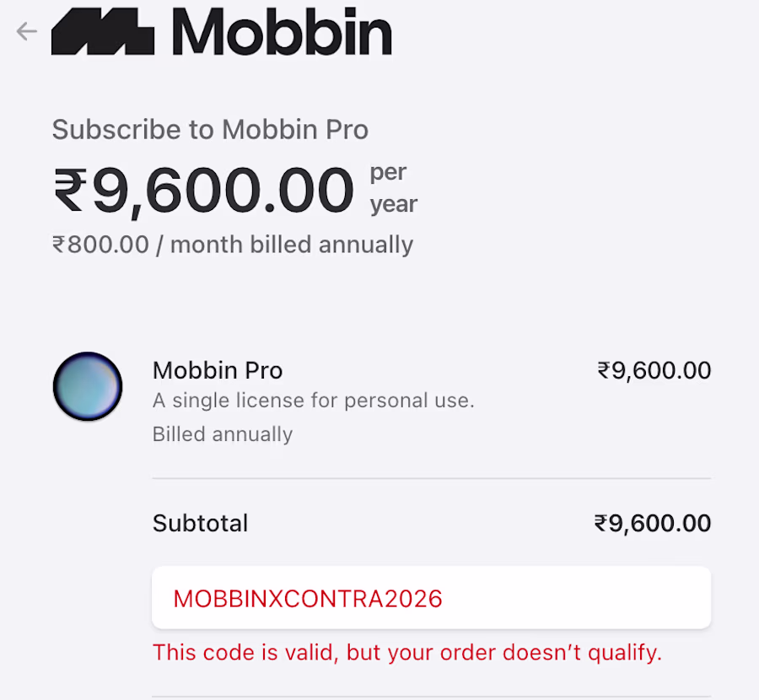Click the MOBBINXCONTRA2026 promo code text
The height and width of the screenshot is (700, 759).
click(308, 598)
